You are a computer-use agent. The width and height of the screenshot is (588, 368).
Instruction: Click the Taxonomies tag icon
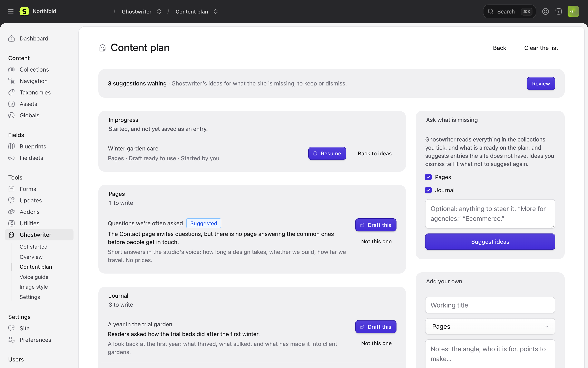click(x=11, y=92)
